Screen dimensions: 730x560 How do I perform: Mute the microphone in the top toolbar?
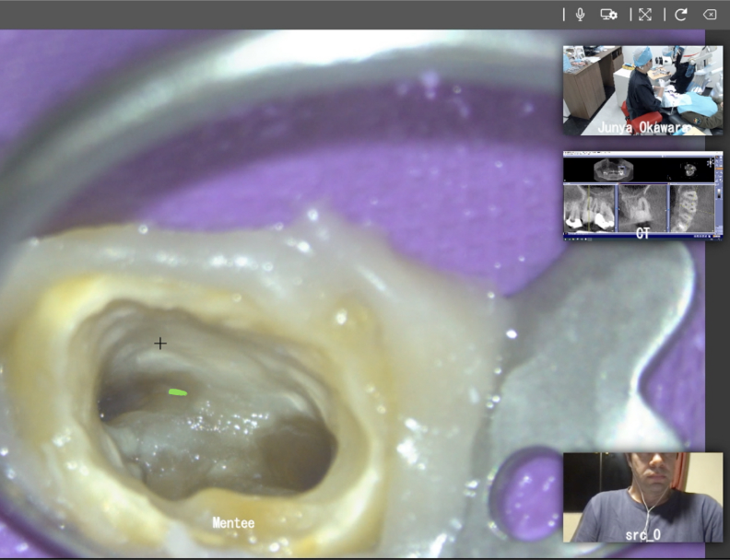pos(580,14)
